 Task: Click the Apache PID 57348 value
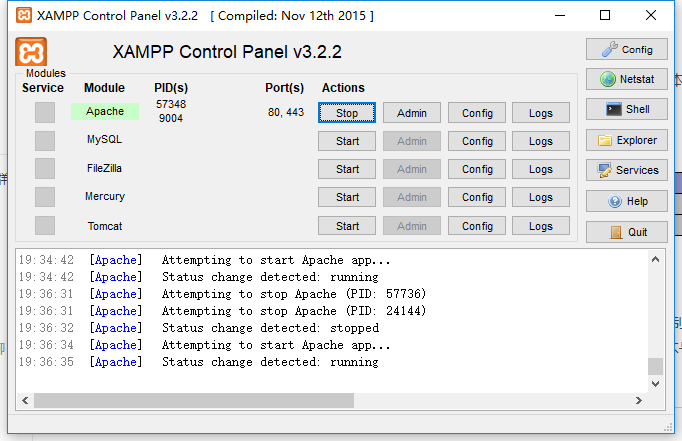(x=171, y=104)
